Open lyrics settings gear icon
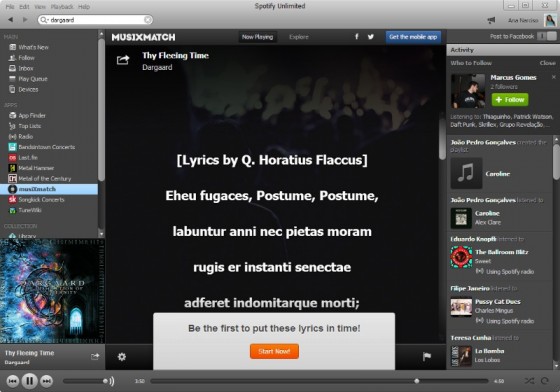Viewport: 560px width, 392px height. (x=122, y=357)
